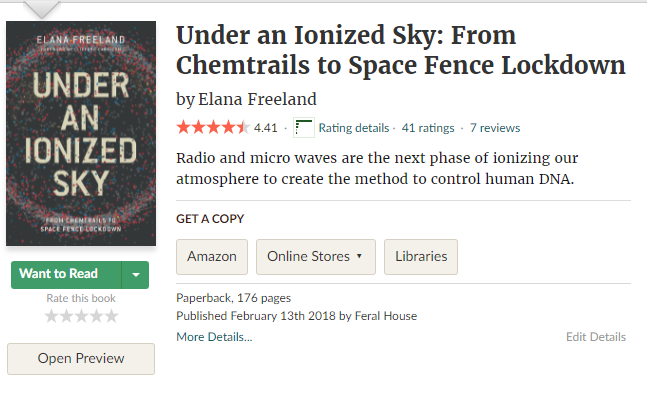This screenshot has width=647, height=393.
Task: Open the Want to Read shelf dropdown arrow
Action: (x=135, y=275)
